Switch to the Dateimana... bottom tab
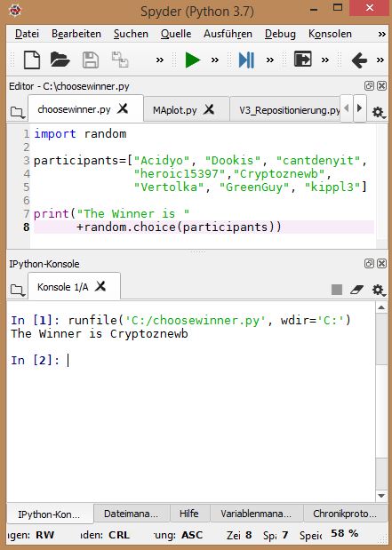Screen dimensions: 392x550 pos(132,514)
